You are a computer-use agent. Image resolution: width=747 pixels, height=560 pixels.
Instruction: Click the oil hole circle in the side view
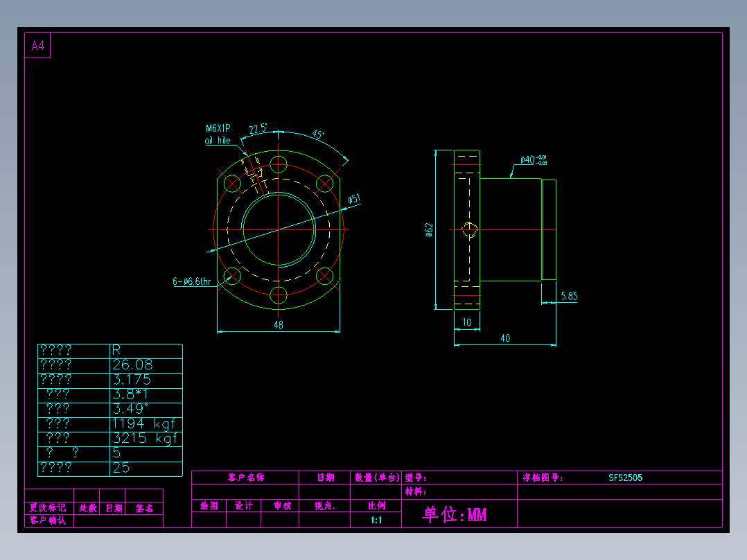(469, 230)
